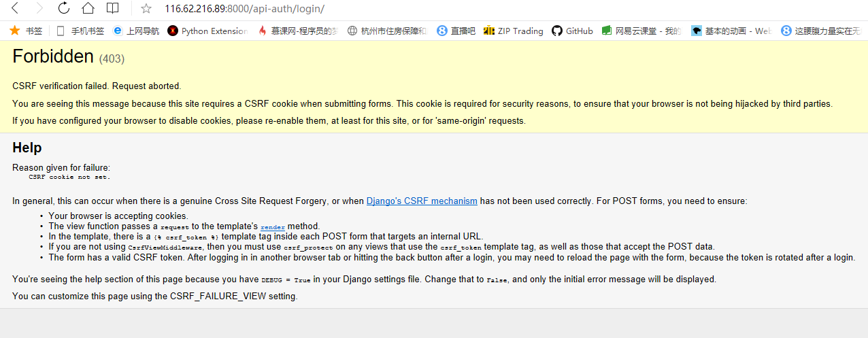Open the 杭州市住房保障 bookmark
Image resolution: width=868 pixels, height=338 pixels.
(387, 31)
